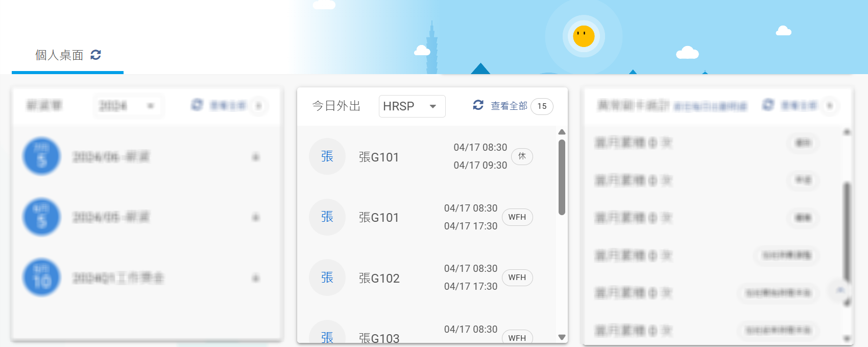Select the 休 tag on the 張G101 row

point(522,156)
